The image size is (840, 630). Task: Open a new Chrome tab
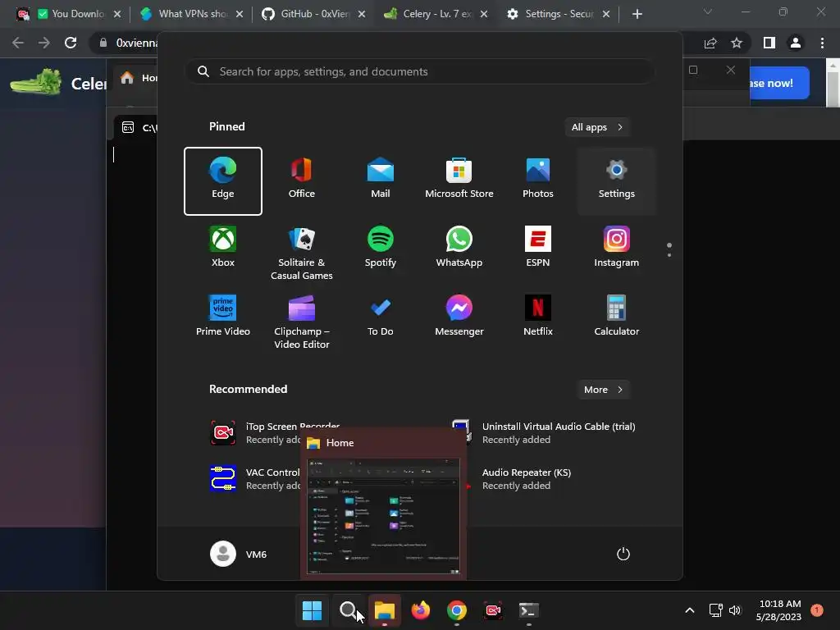(637, 15)
